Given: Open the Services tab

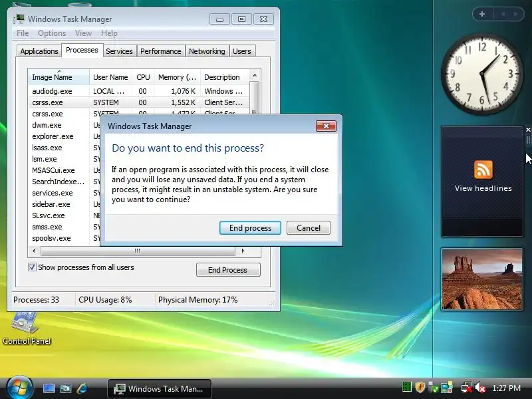Looking at the screenshot, I should 119,51.
